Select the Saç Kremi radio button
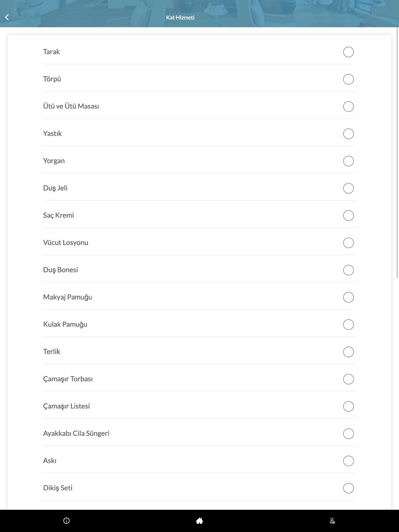Viewport: 399px width, 532px height. point(348,215)
